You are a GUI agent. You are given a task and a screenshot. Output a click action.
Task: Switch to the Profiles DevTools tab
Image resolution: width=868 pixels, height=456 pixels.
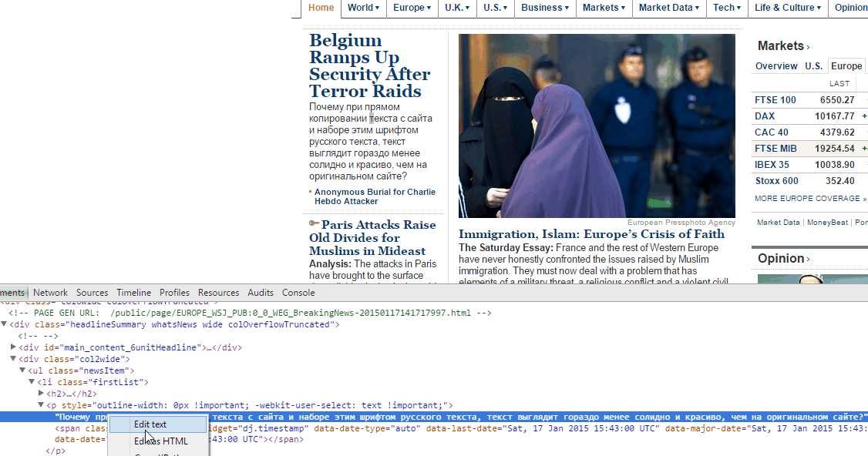tap(174, 293)
